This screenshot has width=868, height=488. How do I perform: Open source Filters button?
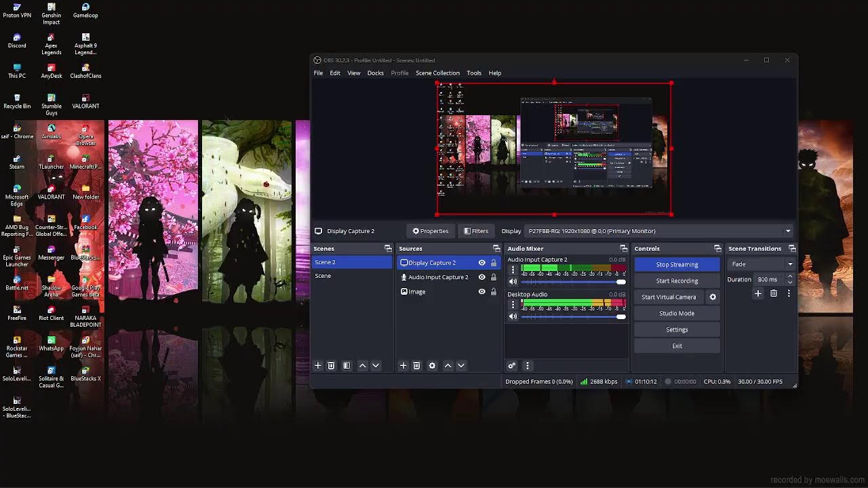pyautogui.click(x=476, y=231)
